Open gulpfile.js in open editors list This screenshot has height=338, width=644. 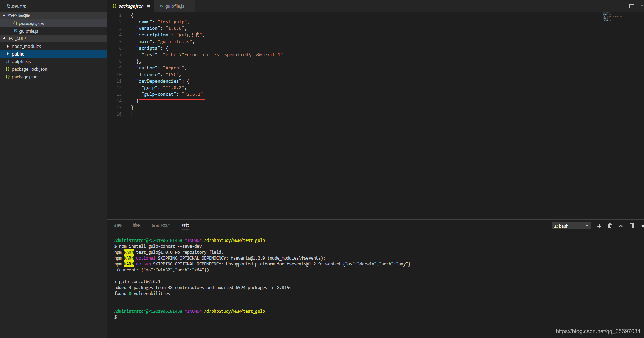[x=53, y=31]
